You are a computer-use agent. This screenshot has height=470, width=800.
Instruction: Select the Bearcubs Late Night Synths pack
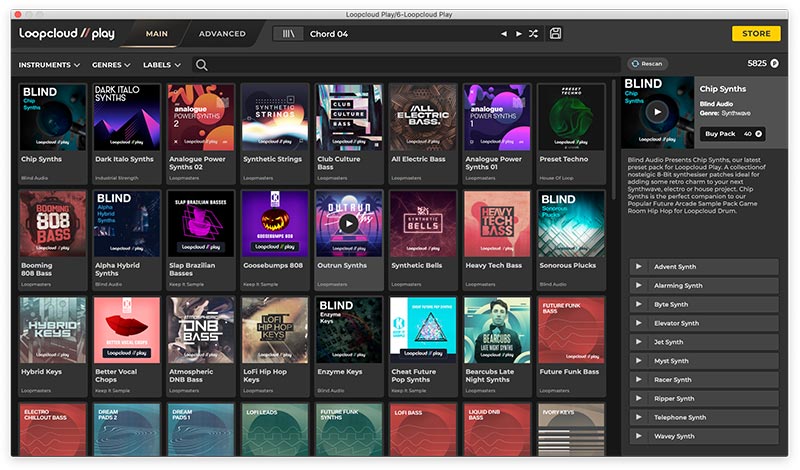click(497, 346)
